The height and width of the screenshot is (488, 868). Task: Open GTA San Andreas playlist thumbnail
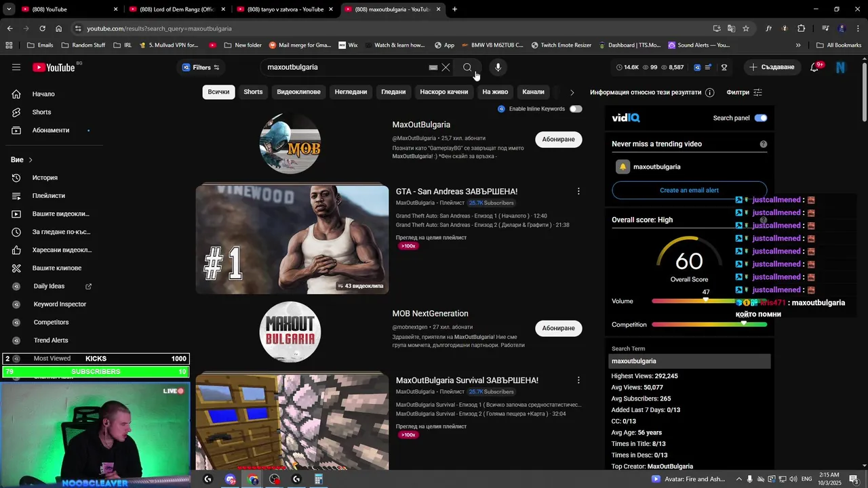point(292,239)
